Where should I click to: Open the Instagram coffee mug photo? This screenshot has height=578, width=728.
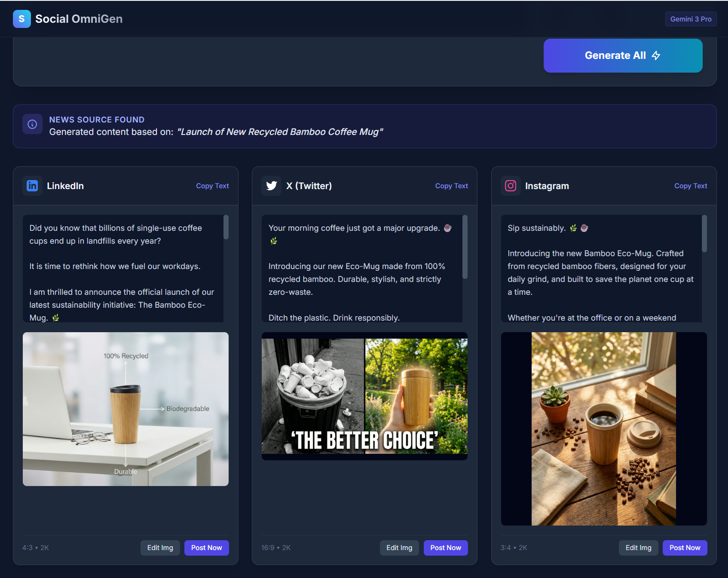click(x=604, y=429)
